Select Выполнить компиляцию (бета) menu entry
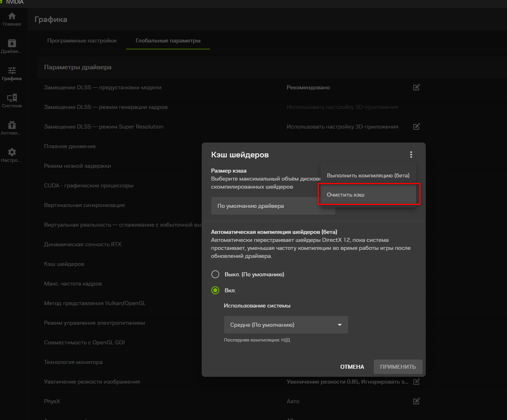This screenshot has height=420, width=507. (x=368, y=175)
